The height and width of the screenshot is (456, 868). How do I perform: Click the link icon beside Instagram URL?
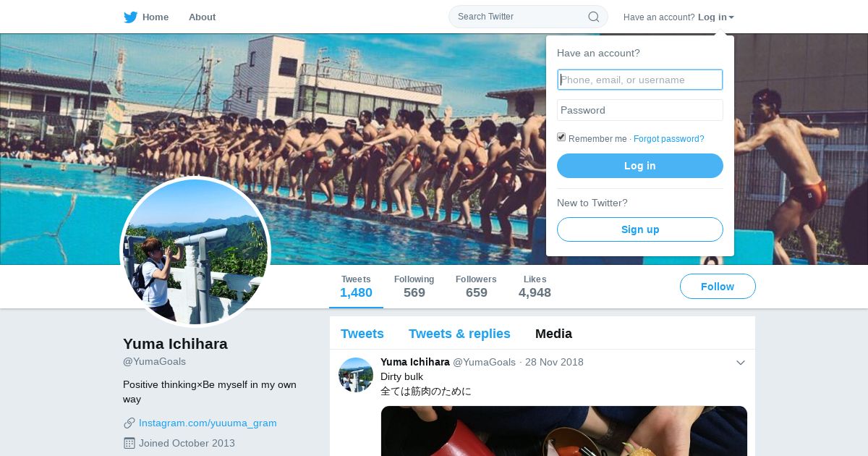click(x=129, y=423)
